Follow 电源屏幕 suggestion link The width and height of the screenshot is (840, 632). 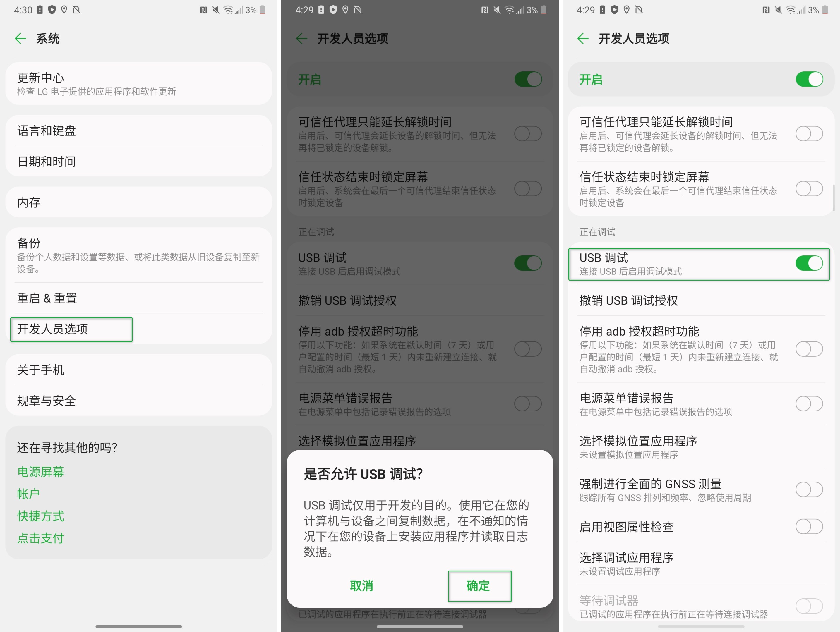(x=41, y=472)
